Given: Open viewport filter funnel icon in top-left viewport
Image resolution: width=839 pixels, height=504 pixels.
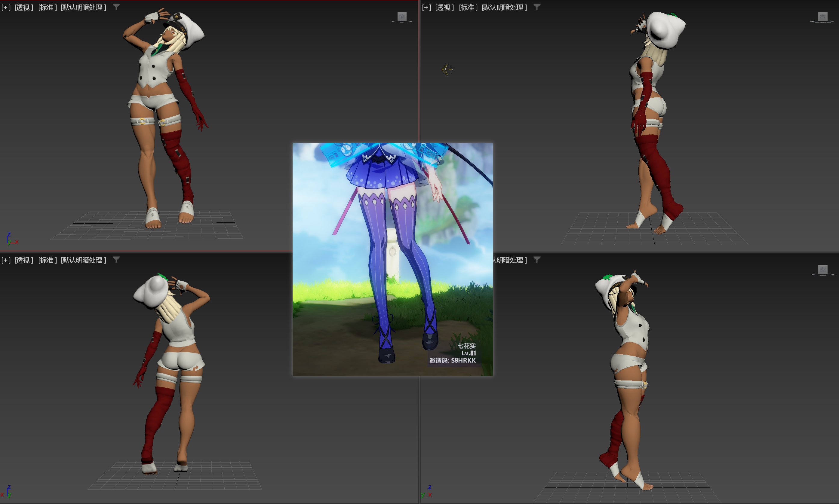Looking at the screenshot, I should coord(116,7).
